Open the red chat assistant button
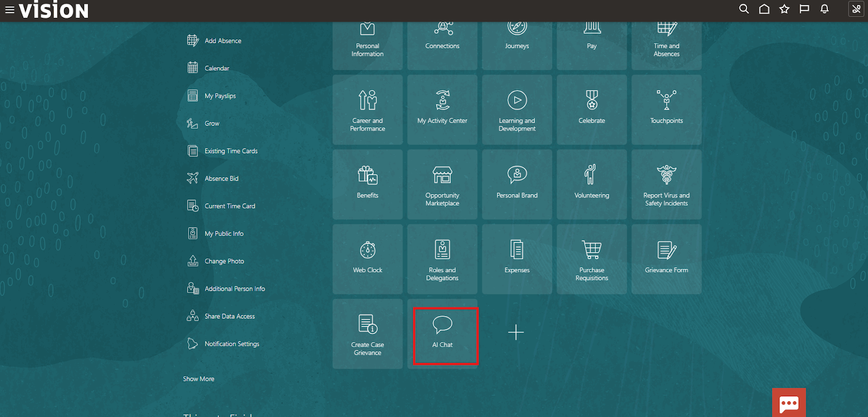The image size is (868, 417). pyautogui.click(x=789, y=403)
